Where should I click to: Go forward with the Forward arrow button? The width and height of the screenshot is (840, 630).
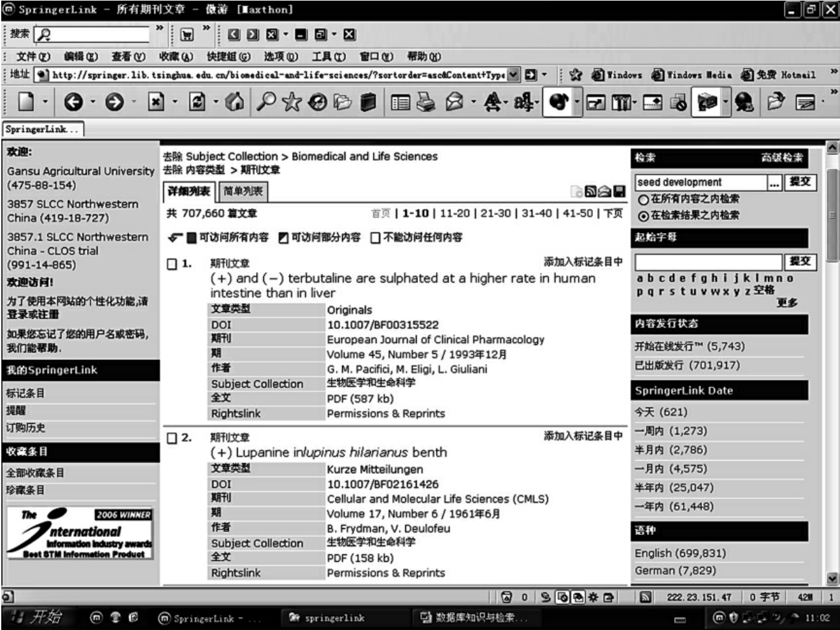click(114, 103)
